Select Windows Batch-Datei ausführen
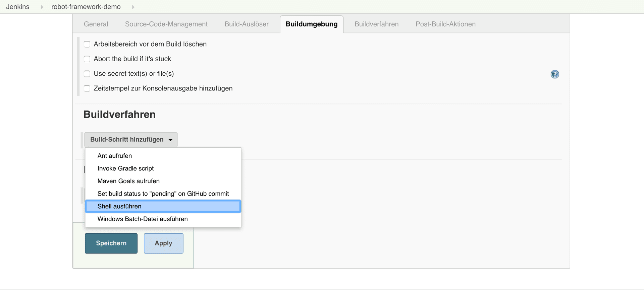The height and width of the screenshot is (290, 644). (143, 219)
